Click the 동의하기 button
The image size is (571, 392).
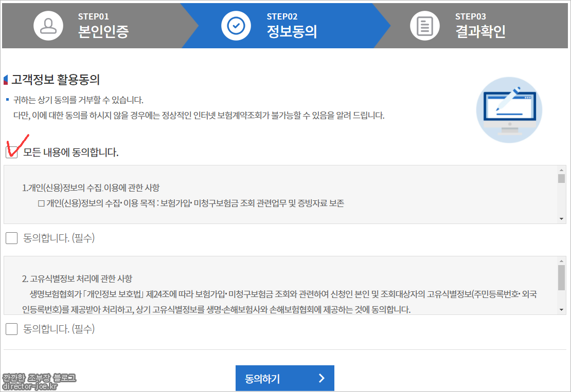pyautogui.click(x=285, y=378)
